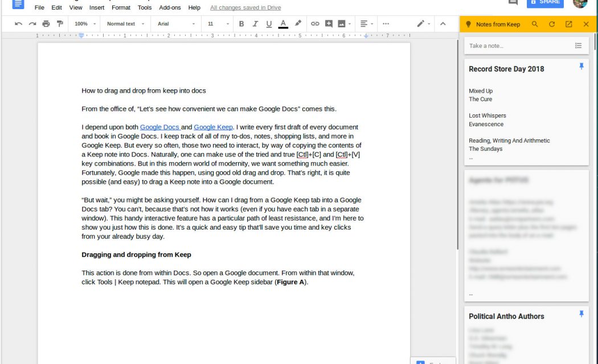This screenshot has height=364, width=598.
Task: Open the Format menu
Action: tap(121, 7)
